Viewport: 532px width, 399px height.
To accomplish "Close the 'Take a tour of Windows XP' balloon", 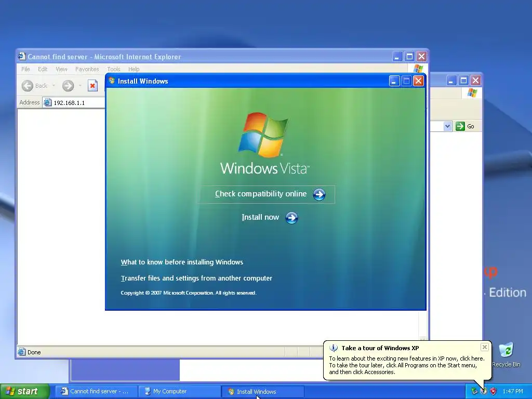I will (485, 347).
